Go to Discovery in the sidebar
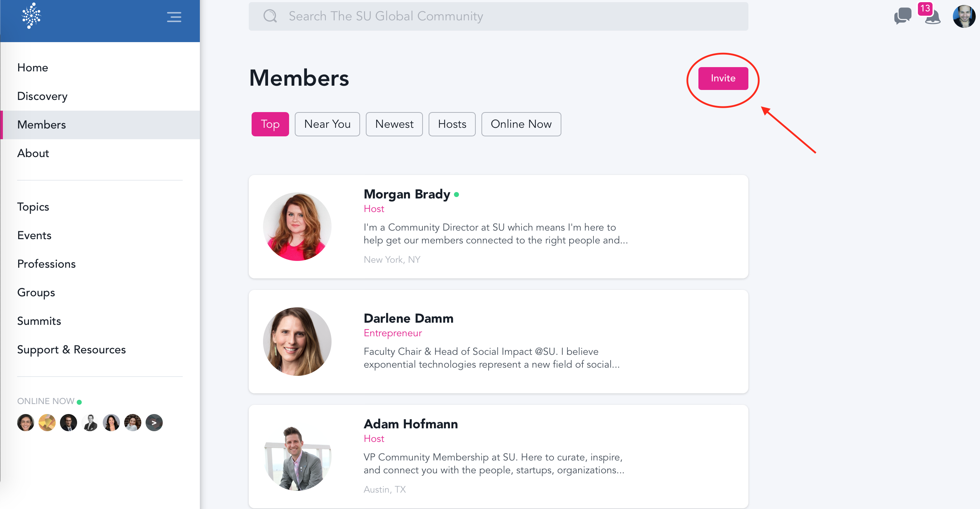980x509 pixels. (x=42, y=96)
